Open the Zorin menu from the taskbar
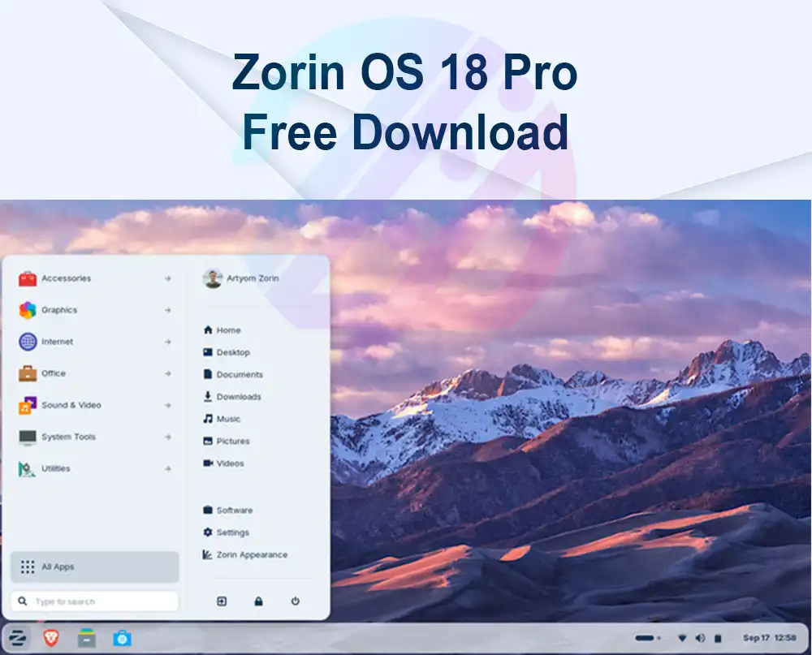812x655 pixels. coord(18,639)
